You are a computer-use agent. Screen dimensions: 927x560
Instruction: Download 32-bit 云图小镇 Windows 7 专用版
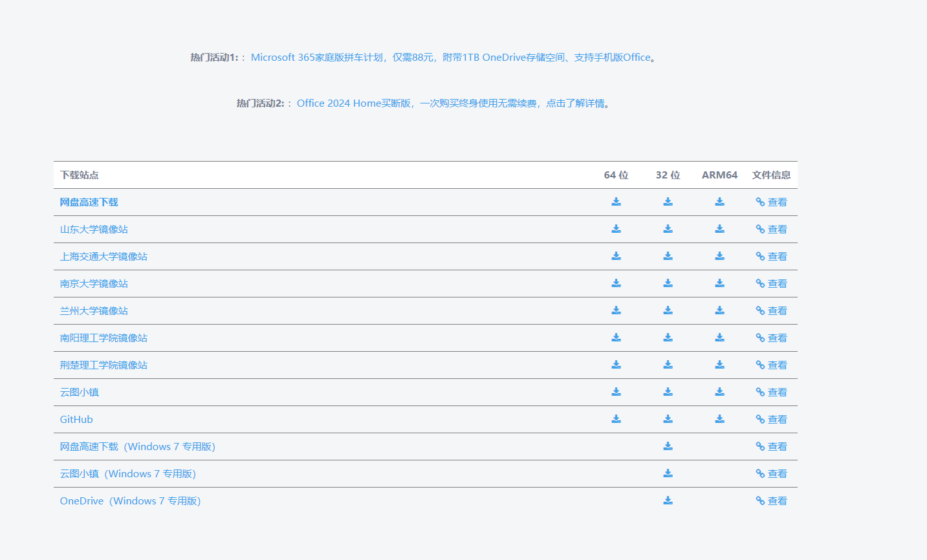click(668, 473)
